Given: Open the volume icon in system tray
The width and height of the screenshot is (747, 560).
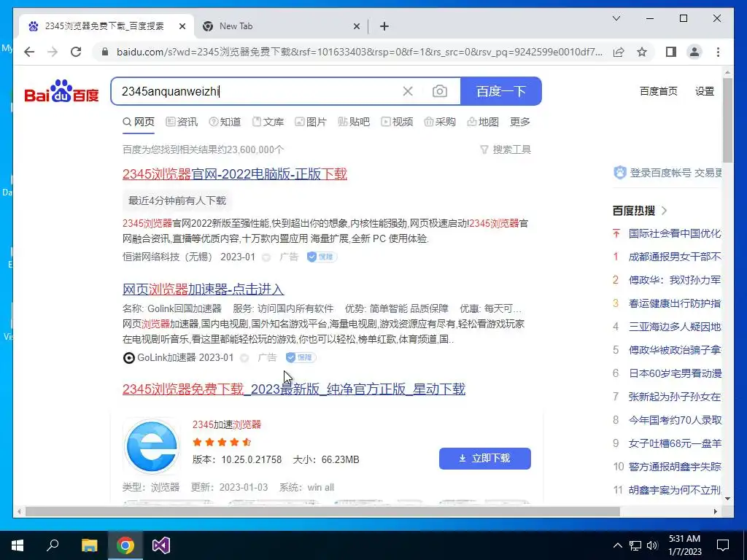Looking at the screenshot, I should pyautogui.click(x=653, y=545).
